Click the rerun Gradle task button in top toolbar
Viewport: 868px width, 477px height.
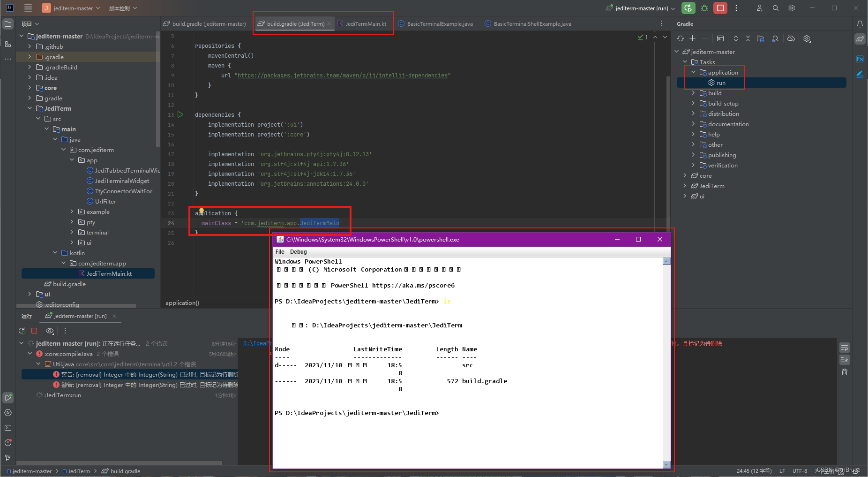[x=688, y=8]
